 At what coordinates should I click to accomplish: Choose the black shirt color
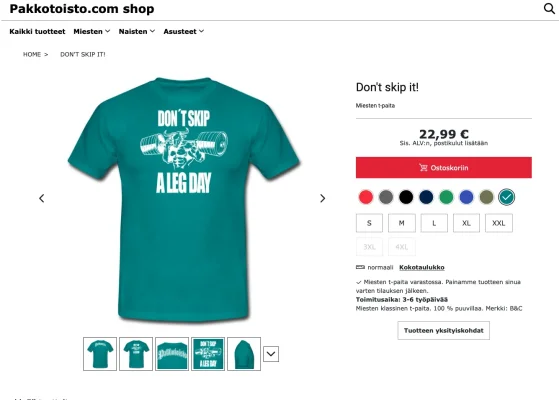(406, 197)
